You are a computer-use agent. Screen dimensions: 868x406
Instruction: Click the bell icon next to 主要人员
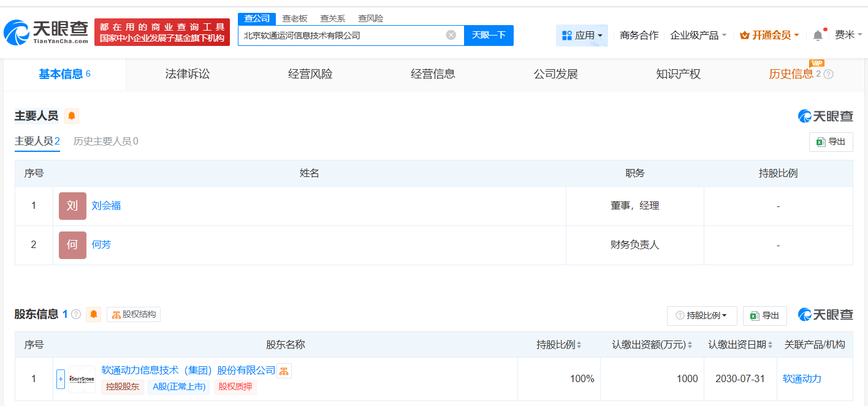tap(72, 115)
